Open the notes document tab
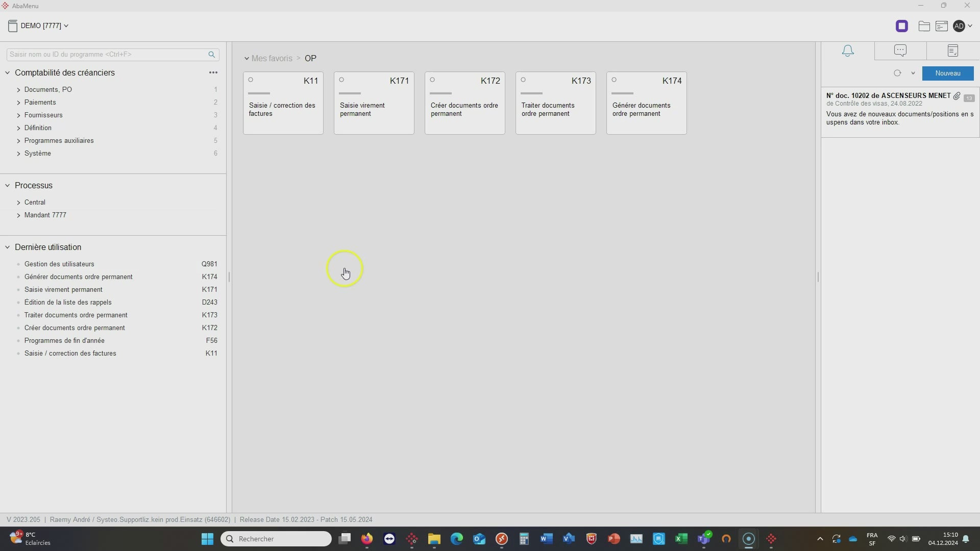This screenshot has height=551, width=980. point(952,51)
